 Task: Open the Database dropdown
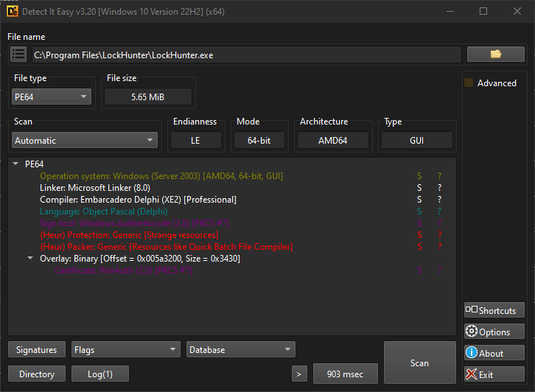coord(240,350)
